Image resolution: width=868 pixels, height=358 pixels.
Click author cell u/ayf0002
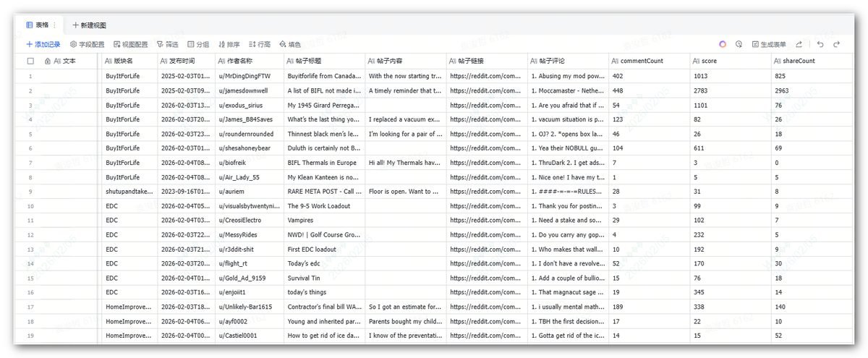pos(250,321)
